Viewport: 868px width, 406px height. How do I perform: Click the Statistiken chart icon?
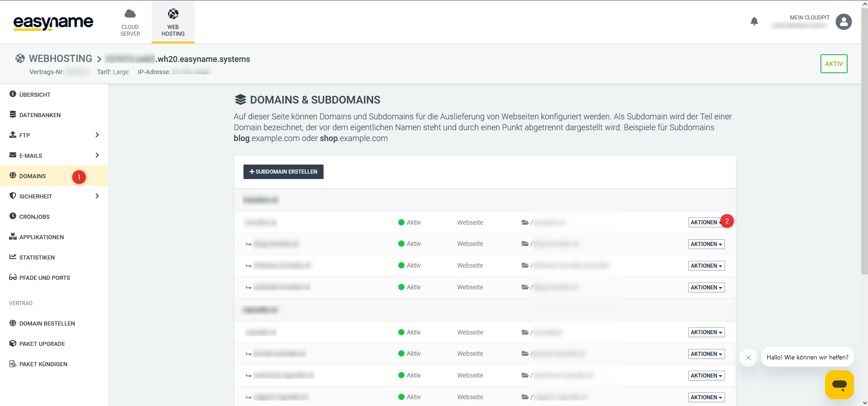[x=13, y=257]
